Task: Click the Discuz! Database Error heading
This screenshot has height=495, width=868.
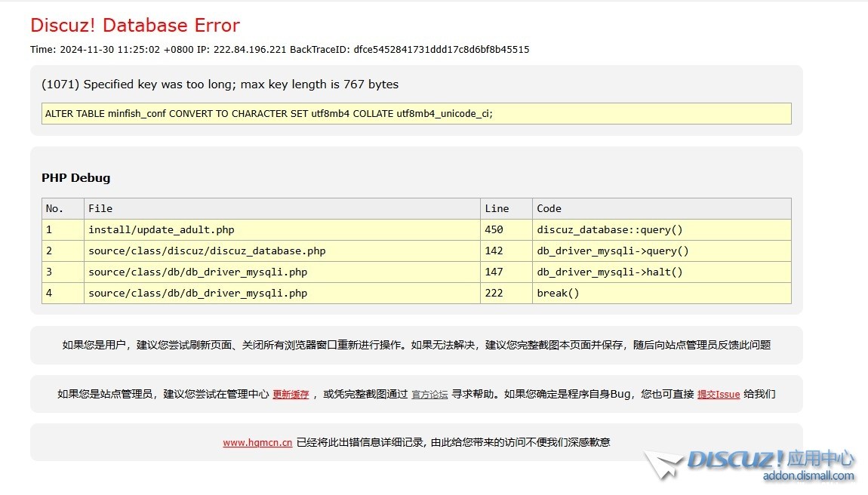Action: [135, 25]
